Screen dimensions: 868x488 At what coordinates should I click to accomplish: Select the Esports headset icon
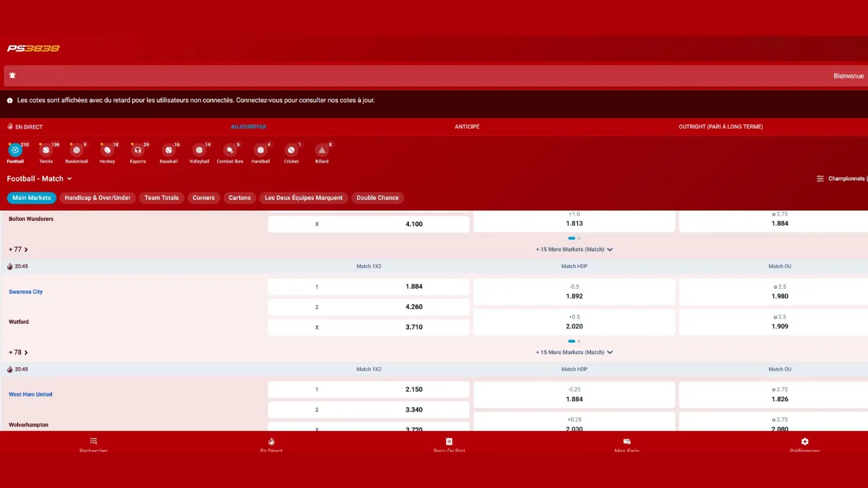pyautogui.click(x=138, y=150)
